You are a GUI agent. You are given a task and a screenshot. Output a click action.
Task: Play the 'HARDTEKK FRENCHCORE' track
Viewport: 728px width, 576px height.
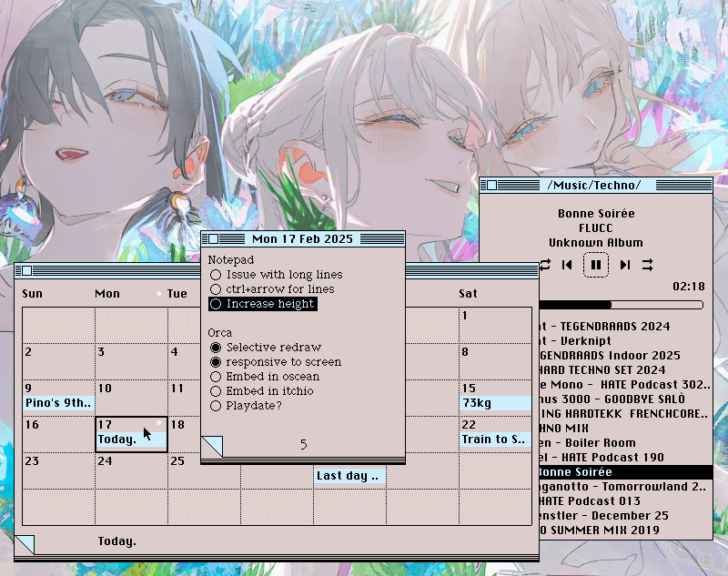coord(626,413)
